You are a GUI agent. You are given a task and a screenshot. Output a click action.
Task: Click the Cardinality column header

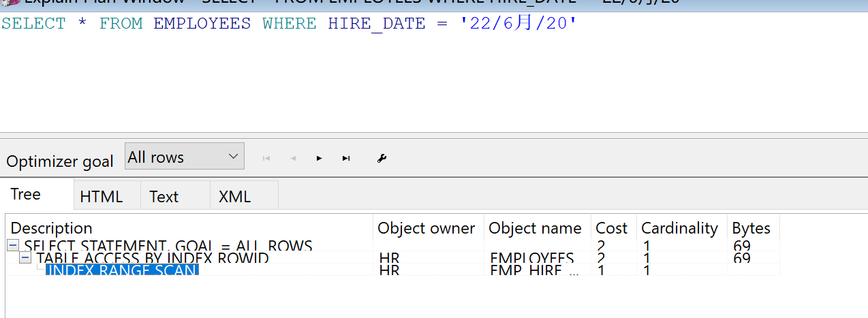pos(681,228)
